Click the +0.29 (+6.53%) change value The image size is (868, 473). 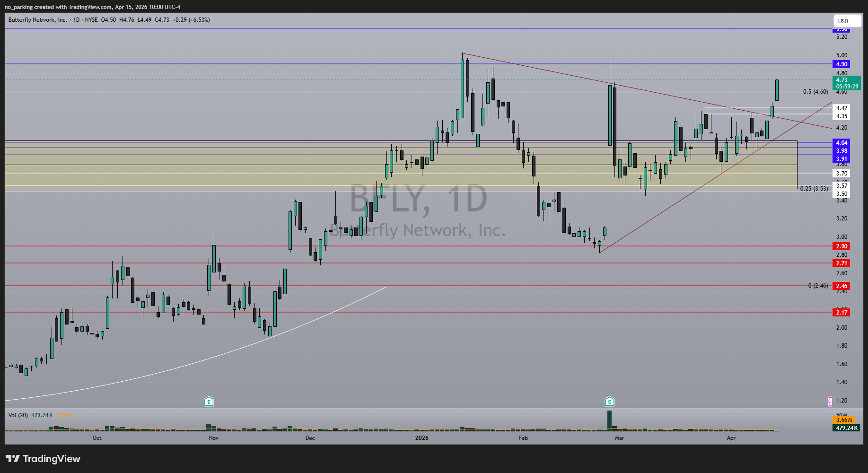191,20
